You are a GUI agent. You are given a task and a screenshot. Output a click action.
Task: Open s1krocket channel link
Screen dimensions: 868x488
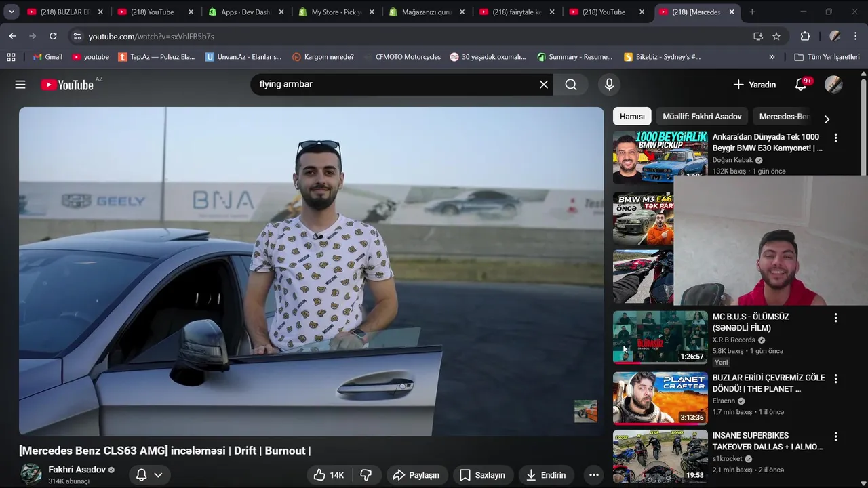click(x=728, y=458)
